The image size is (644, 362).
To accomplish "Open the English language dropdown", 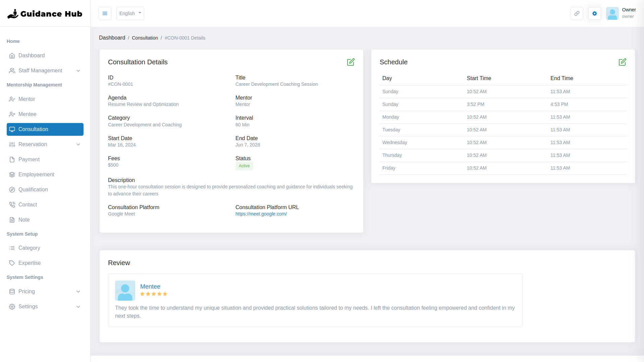I will tap(130, 13).
